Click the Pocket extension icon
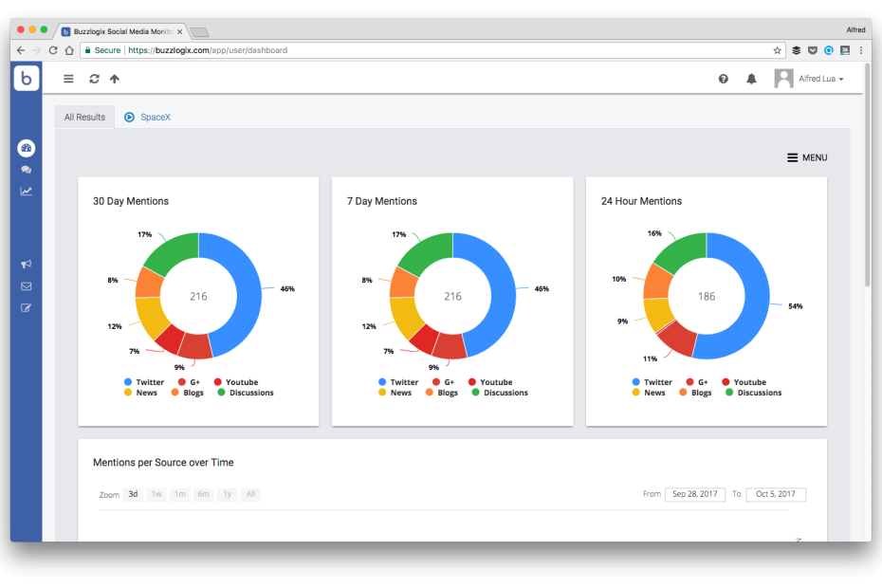Image resolution: width=882 pixels, height=588 pixels. pos(812,50)
